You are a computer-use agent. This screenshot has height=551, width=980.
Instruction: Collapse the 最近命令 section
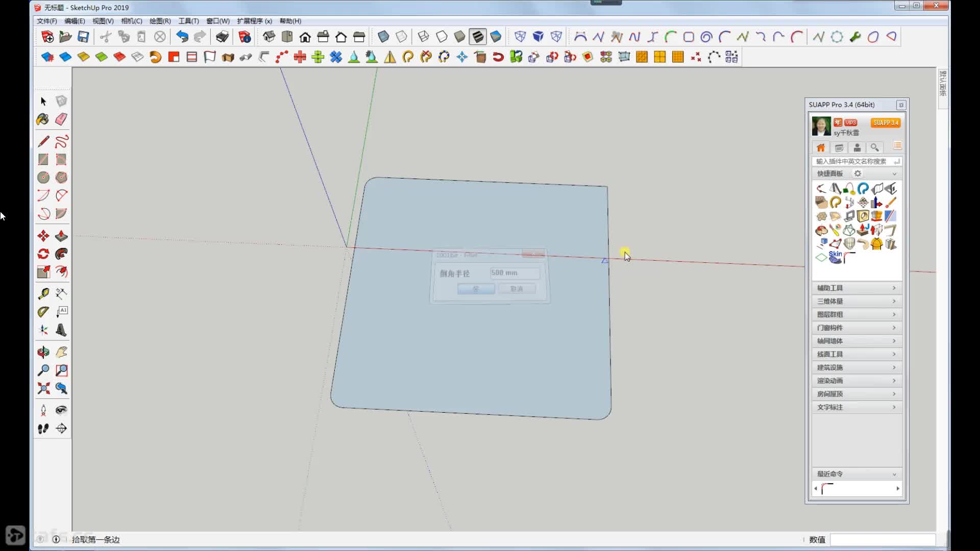[x=894, y=474]
